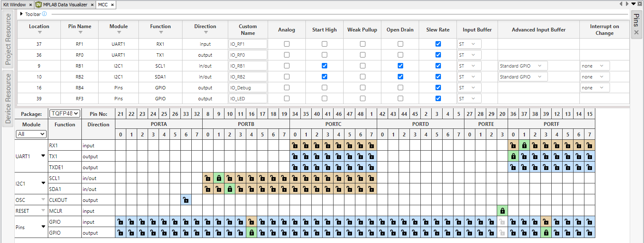Enable Weak Pullup for RB1 row
The width and height of the screenshot is (644, 243).
362,65
